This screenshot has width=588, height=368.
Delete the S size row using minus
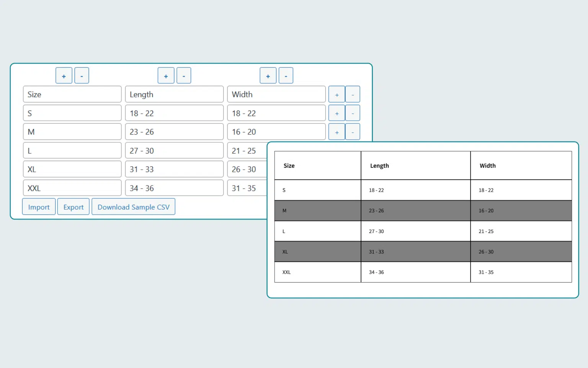point(353,113)
